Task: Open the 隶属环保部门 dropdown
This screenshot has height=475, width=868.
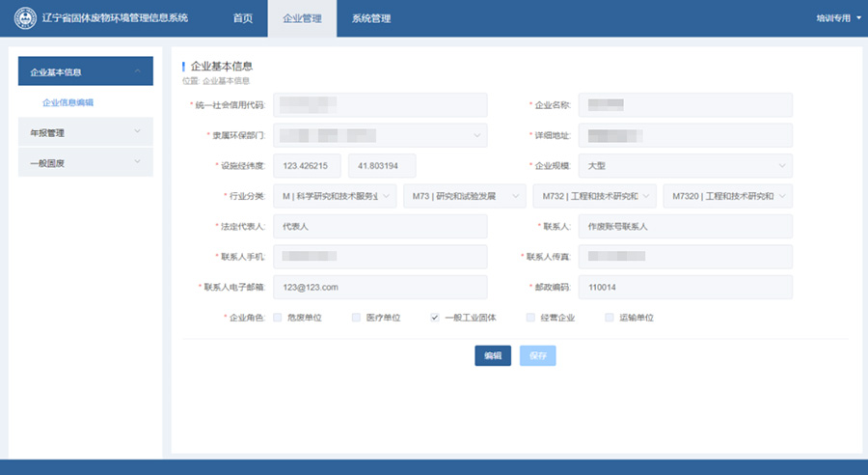Action: (380, 135)
